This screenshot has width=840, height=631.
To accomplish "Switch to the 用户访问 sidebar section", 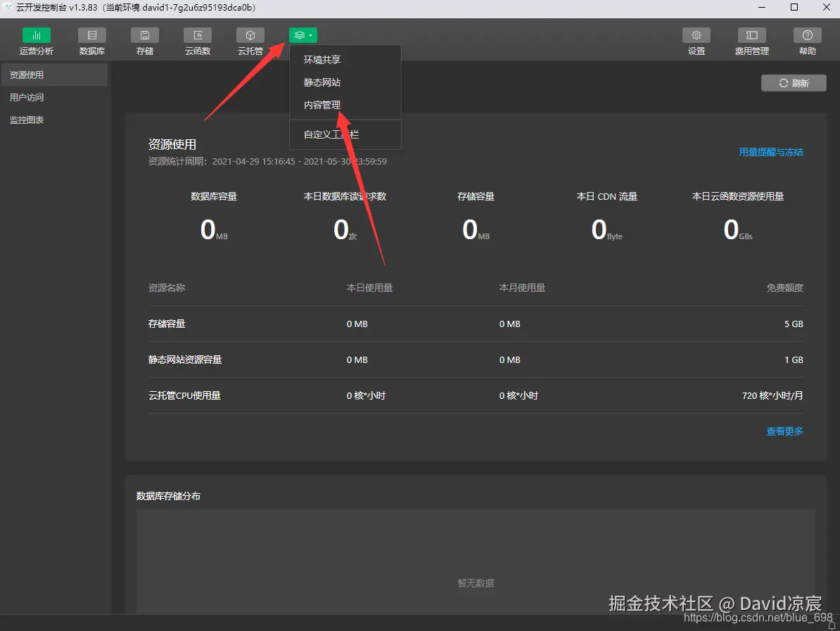I will click(x=28, y=97).
